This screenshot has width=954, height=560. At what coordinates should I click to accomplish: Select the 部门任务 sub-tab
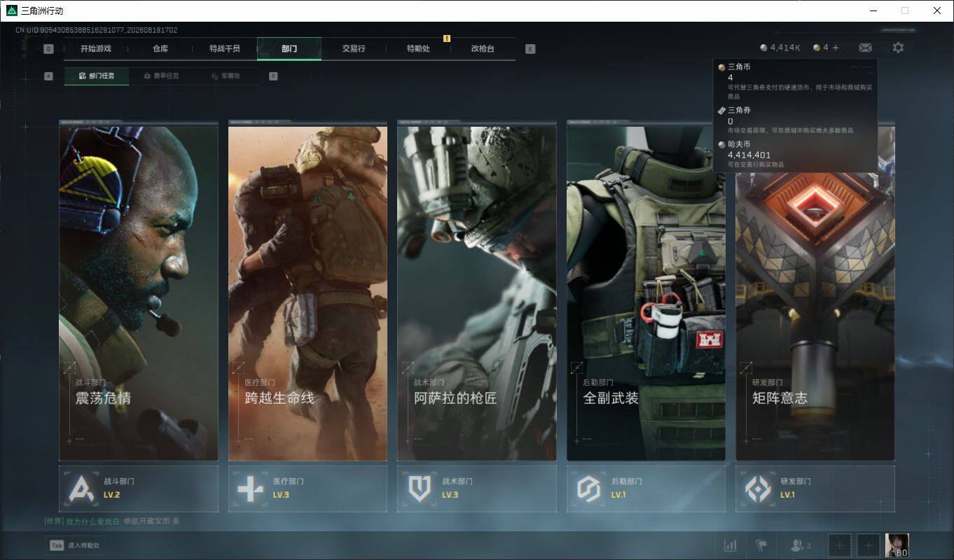pos(97,76)
